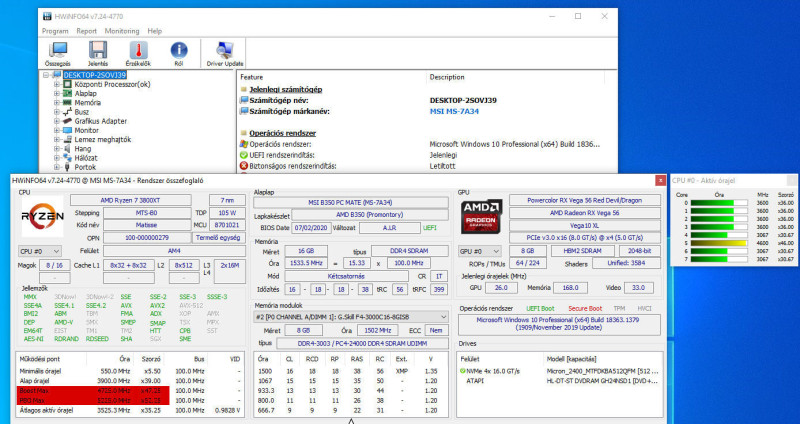Click the Központi Processzor(ok) tree icon

pos(67,84)
